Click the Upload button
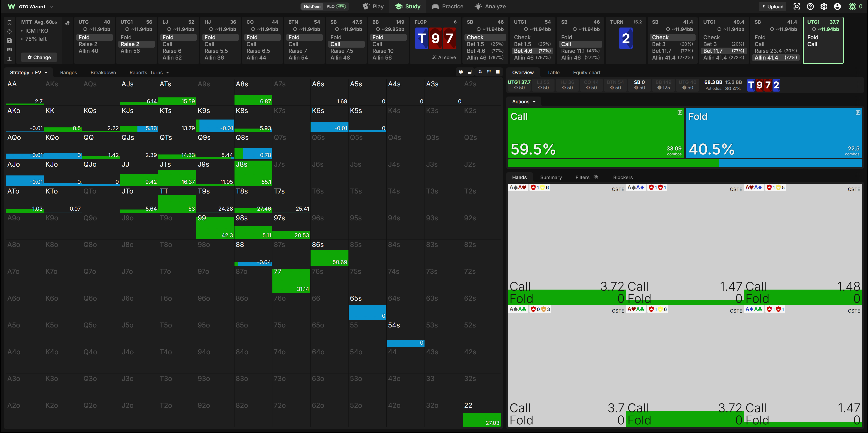This screenshot has height=433, width=868. 773,6
